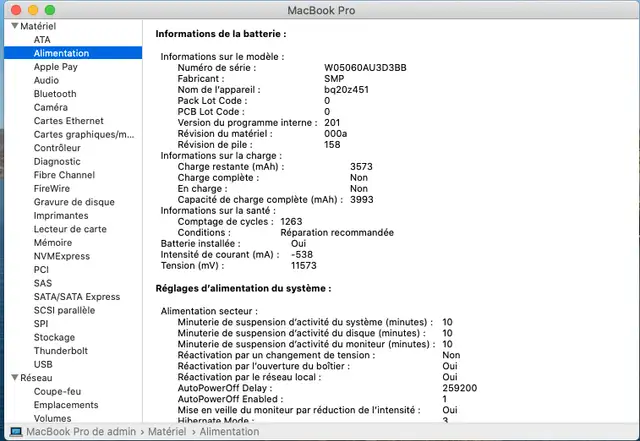Click 'Informations sur la charge' label
The image size is (640, 441).
pos(221,156)
